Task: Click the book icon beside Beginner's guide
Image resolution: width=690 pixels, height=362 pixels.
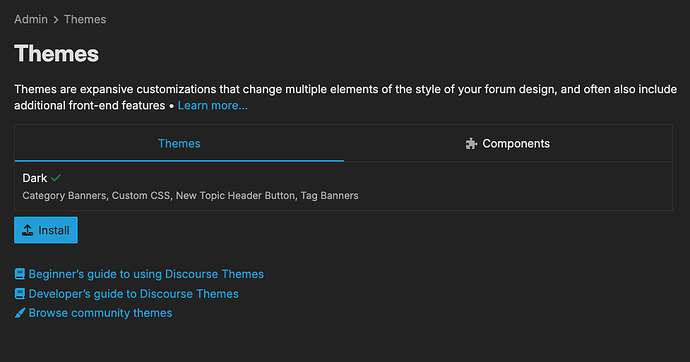Action: point(20,274)
